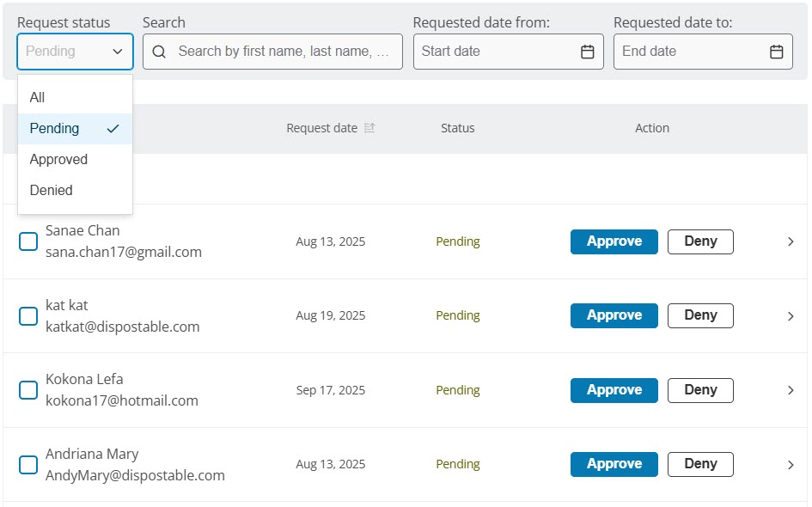Check the Andriana Mary row checkbox
Image resolution: width=812 pixels, height=507 pixels.
28,465
